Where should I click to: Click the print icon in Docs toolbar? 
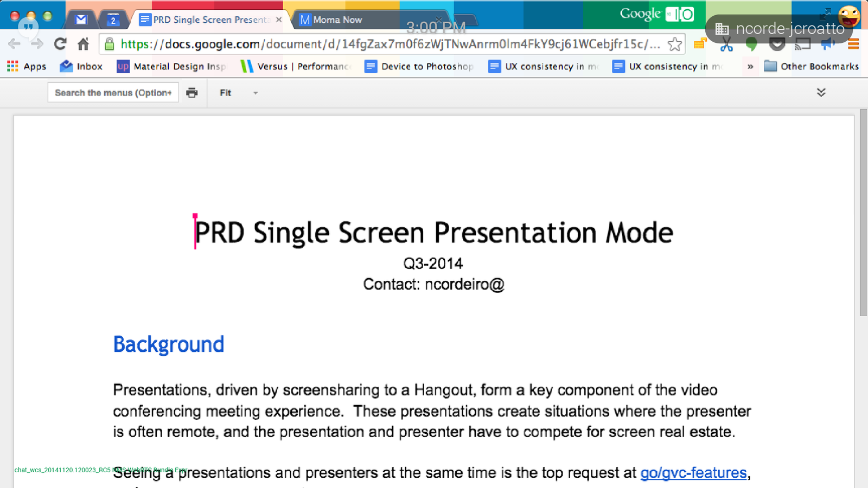pos(192,93)
